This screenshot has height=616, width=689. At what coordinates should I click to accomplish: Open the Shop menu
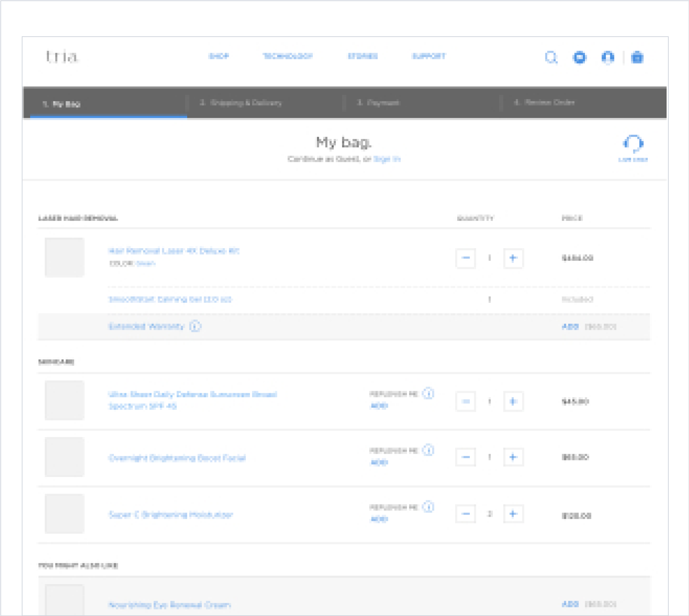pos(219,56)
